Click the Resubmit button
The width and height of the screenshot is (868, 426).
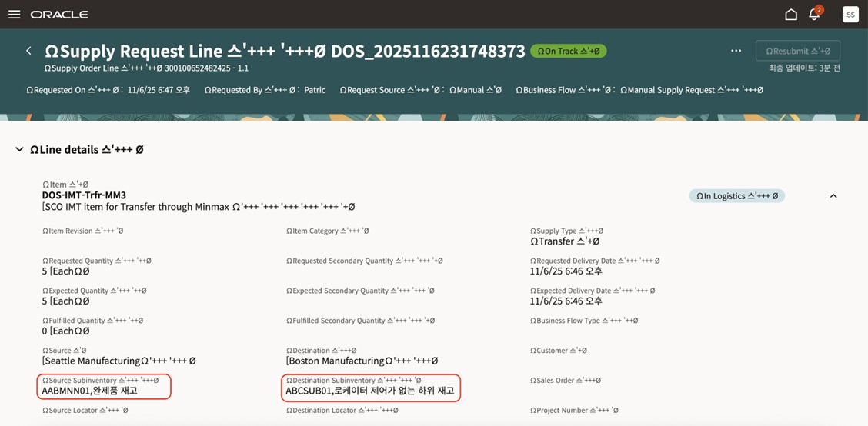798,50
